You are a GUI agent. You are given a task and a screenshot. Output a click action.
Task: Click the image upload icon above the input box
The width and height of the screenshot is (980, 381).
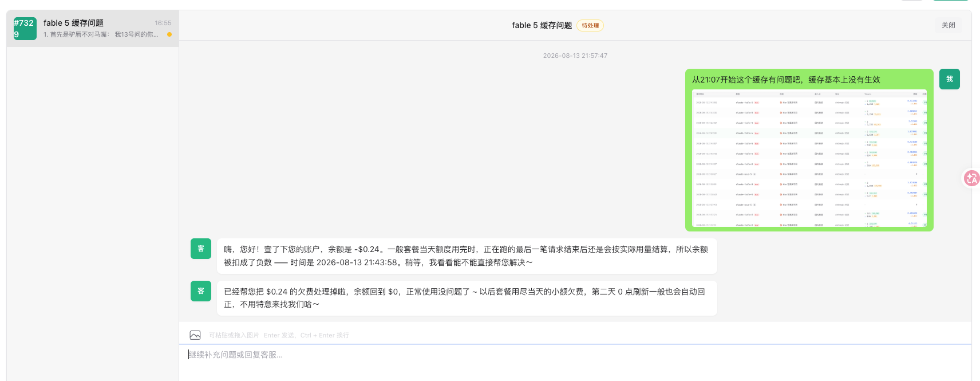pyautogui.click(x=195, y=335)
